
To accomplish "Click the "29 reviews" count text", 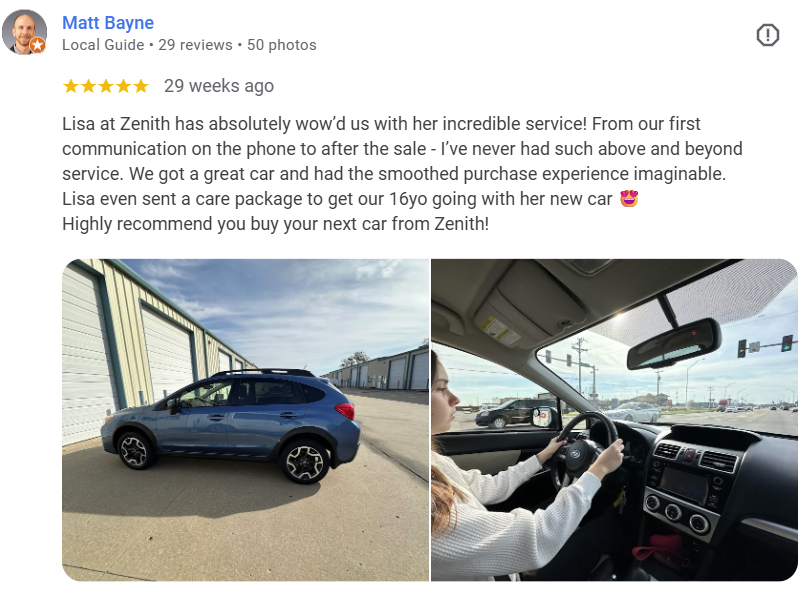I will pyautogui.click(x=195, y=45).
